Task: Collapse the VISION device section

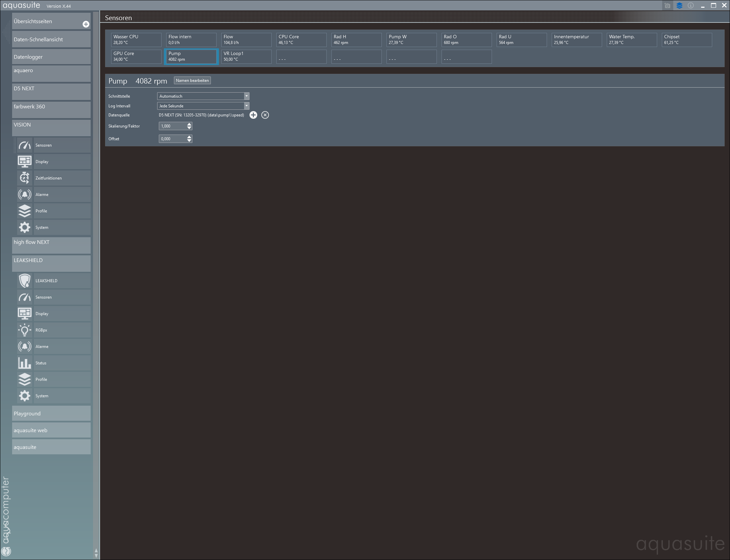Action: (x=51, y=128)
